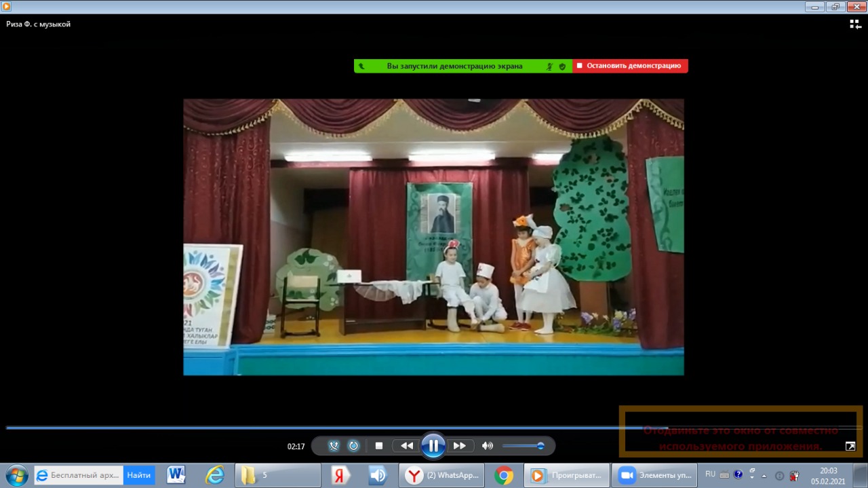Open the Word icon in taskbar
The height and width of the screenshot is (488, 868).
coord(176,475)
